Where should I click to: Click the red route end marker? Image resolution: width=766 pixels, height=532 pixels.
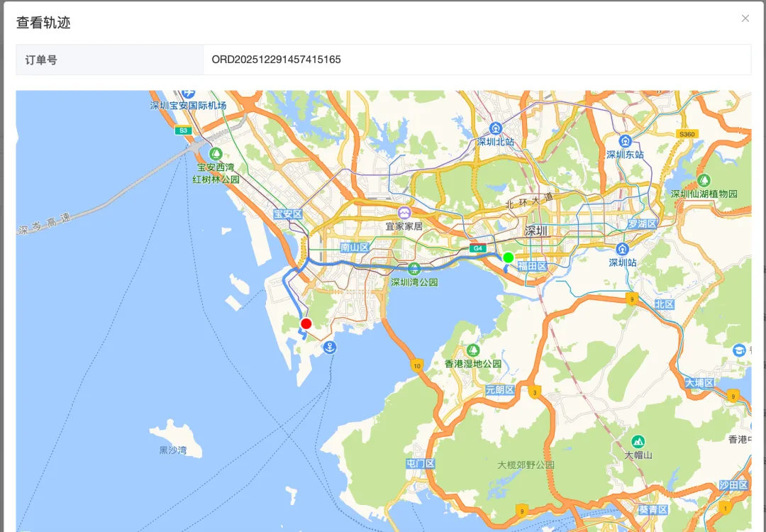click(306, 323)
